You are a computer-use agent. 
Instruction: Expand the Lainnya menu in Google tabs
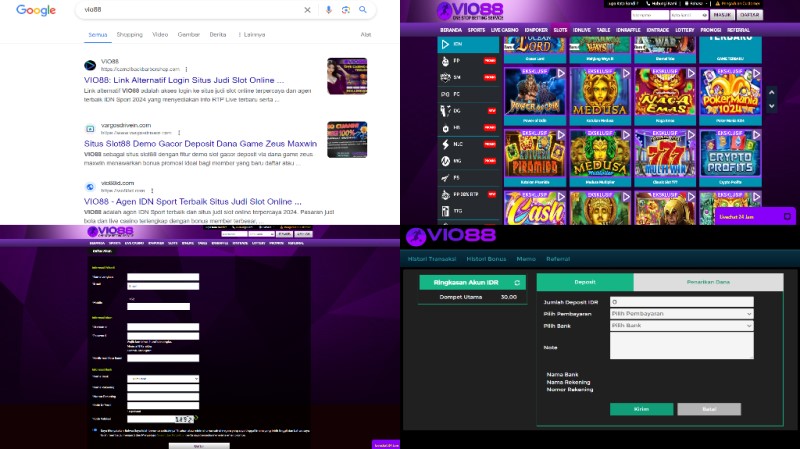tap(252, 35)
